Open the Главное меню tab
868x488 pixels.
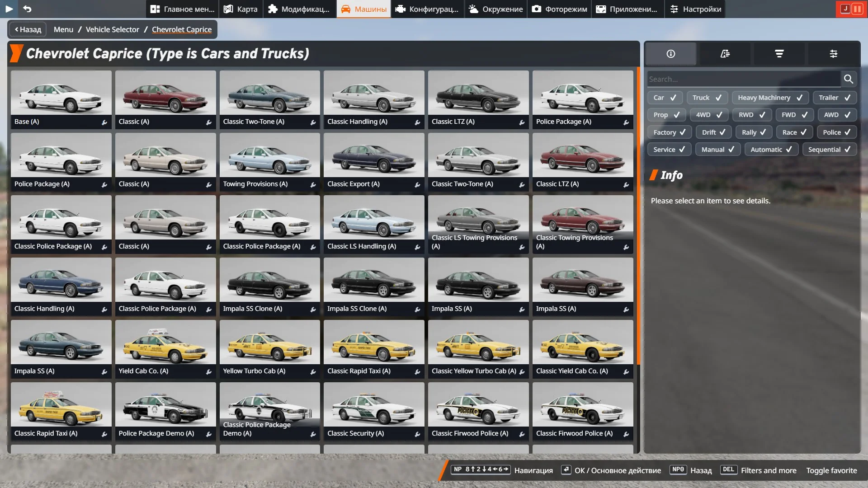pyautogui.click(x=182, y=9)
